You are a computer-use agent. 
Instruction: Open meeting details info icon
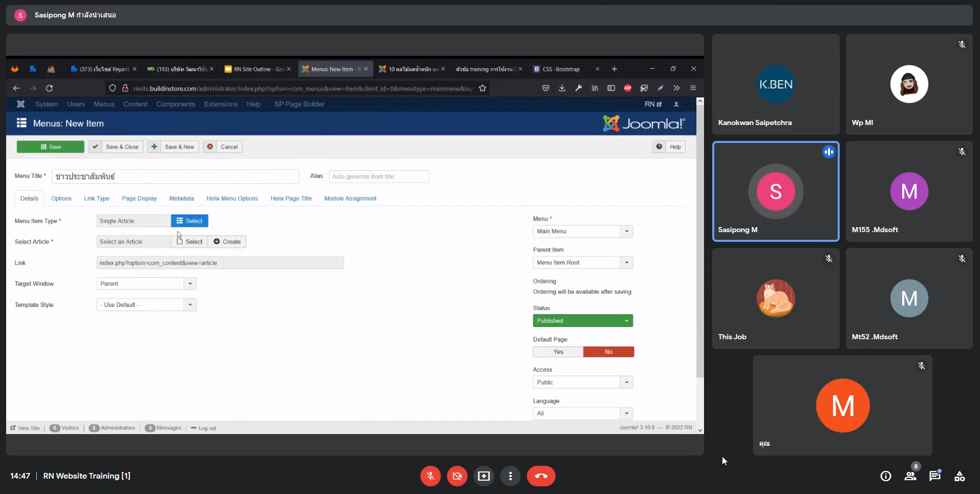point(885,476)
